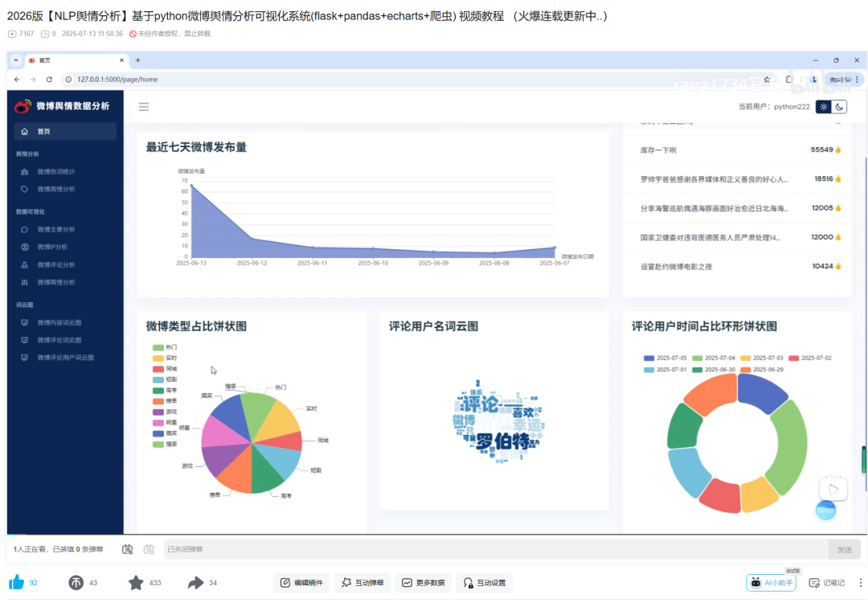Viewport: 868px width, 603px height.
Task: Reload the page with the refresh icon
Action: [x=49, y=79]
